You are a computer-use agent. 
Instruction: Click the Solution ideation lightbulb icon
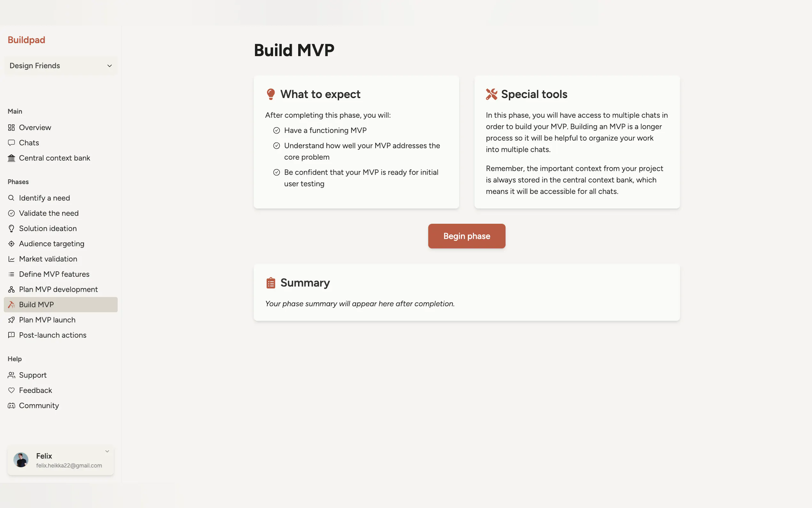click(12, 228)
